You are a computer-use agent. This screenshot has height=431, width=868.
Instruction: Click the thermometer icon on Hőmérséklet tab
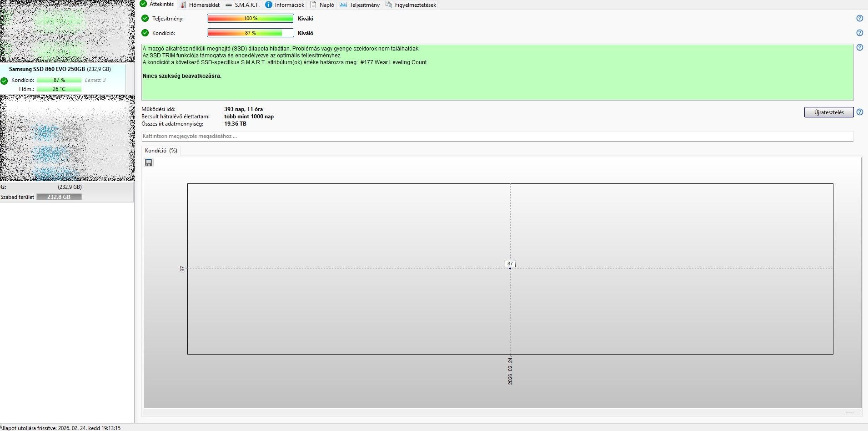183,5
